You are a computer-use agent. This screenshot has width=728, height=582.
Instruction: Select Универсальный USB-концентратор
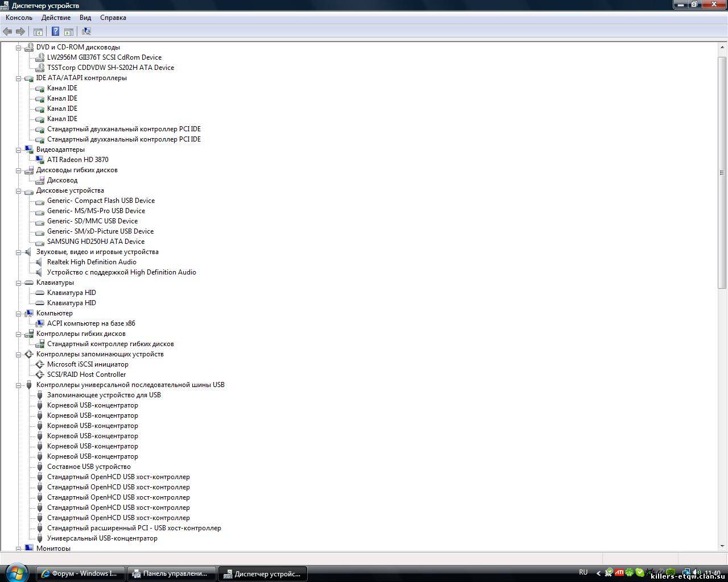(x=102, y=538)
